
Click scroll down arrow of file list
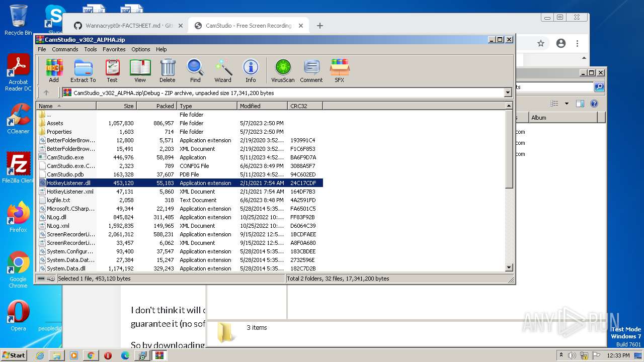click(x=509, y=268)
